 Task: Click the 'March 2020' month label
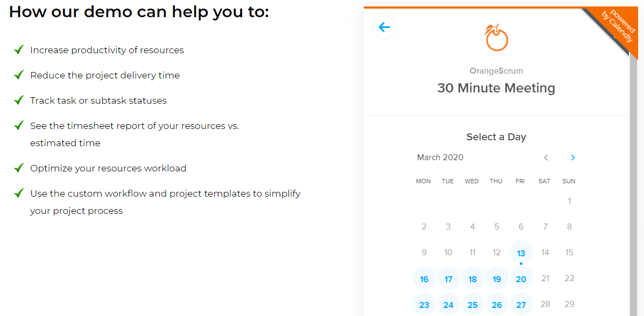(x=440, y=157)
